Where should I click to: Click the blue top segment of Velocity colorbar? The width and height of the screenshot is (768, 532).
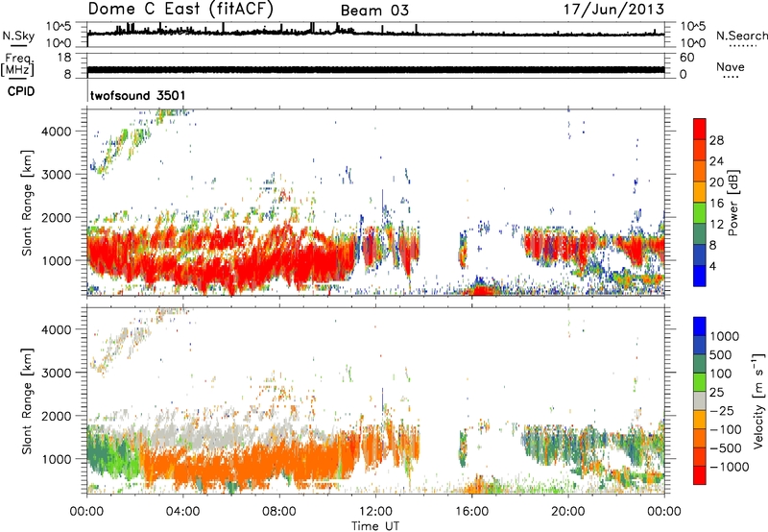pyautogui.click(x=700, y=326)
